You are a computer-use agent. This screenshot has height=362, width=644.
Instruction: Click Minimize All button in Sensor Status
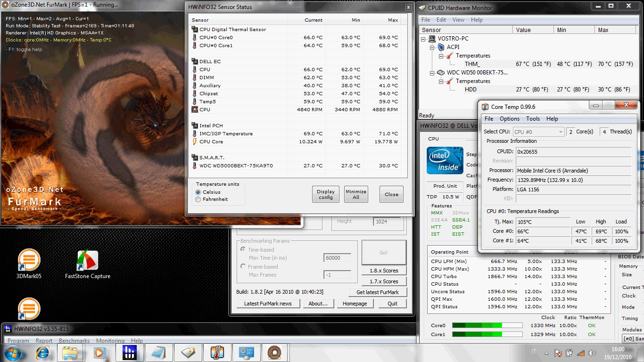tap(356, 194)
